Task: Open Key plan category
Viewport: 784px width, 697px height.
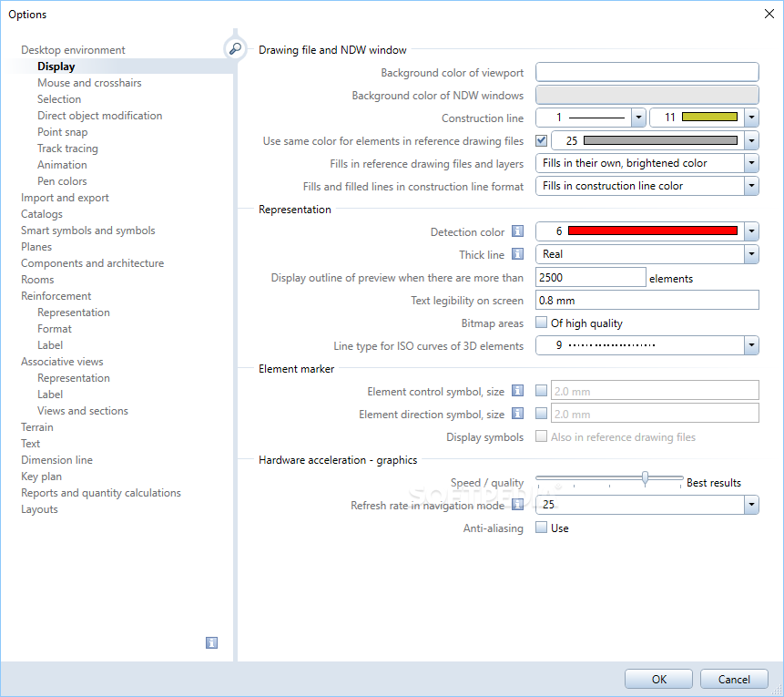Action: point(41,477)
